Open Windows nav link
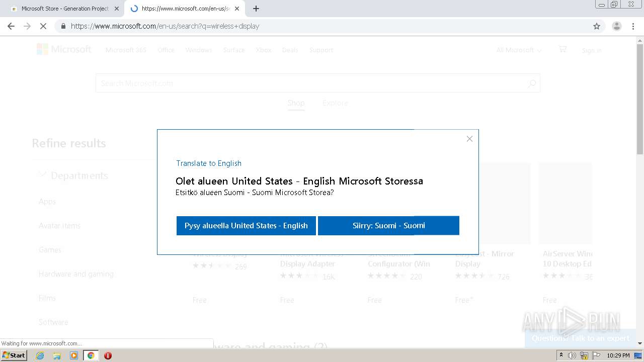The width and height of the screenshot is (644, 362). click(199, 50)
